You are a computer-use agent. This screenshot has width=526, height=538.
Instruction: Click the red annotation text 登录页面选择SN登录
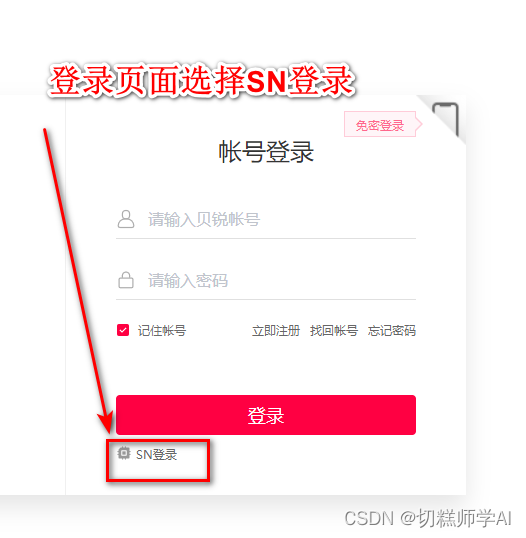[202, 81]
